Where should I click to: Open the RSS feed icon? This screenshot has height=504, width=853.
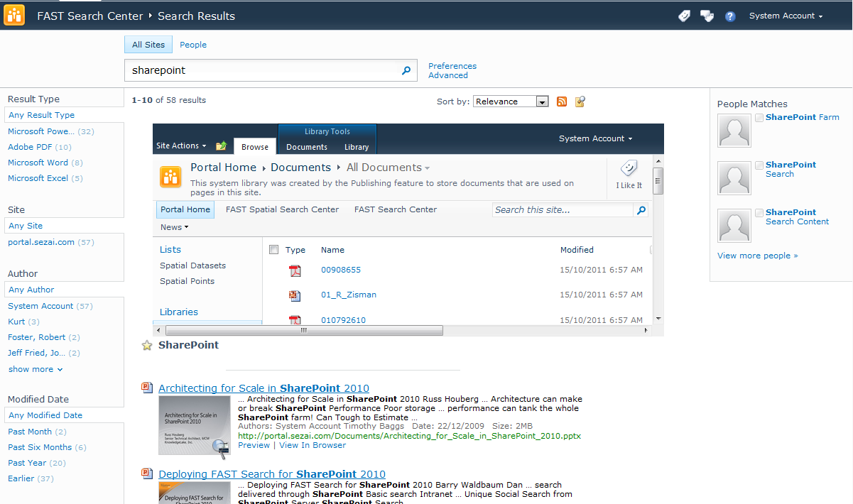pos(562,102)
